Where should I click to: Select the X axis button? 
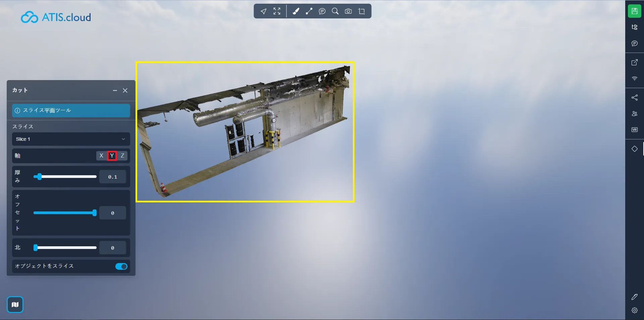pyautogui.click(x=101, y=155)
